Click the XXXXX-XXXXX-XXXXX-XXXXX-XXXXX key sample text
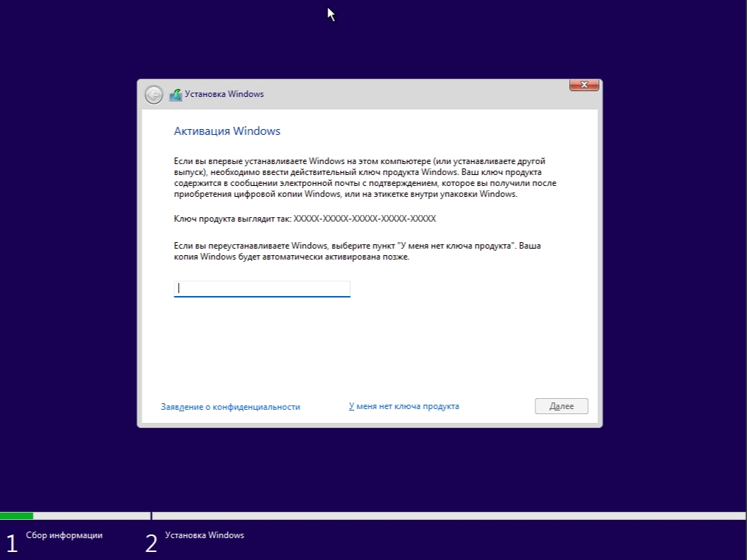 pos(365,219)
